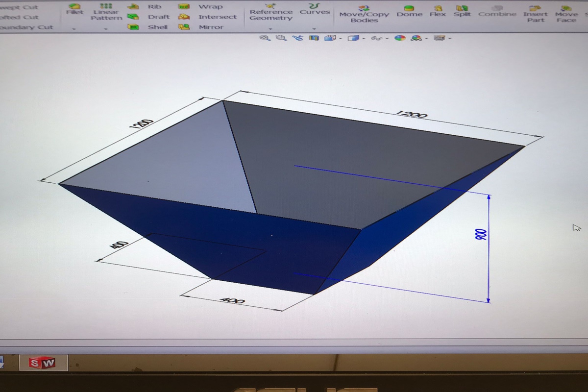Open the View Orientation dropdown arrow

coord(340,38)
